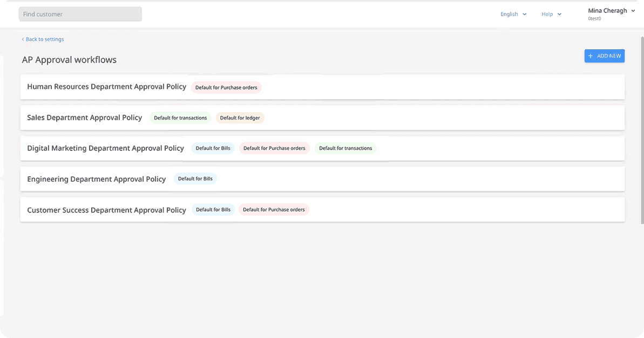The height and width of the screenshot is (338, 644).
Task: Open Engineering Department Approval Policy
Action: click(x=96, y=179)
